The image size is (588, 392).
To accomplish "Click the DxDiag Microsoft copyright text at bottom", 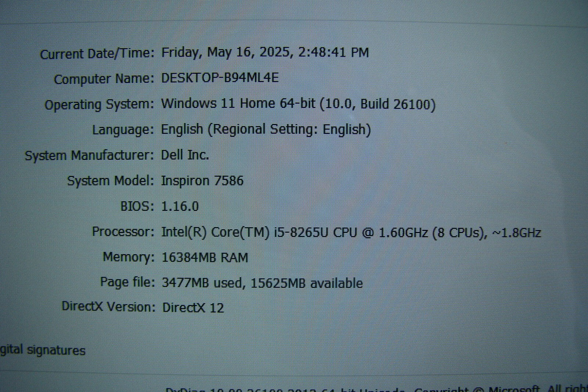I will [375, 389].
